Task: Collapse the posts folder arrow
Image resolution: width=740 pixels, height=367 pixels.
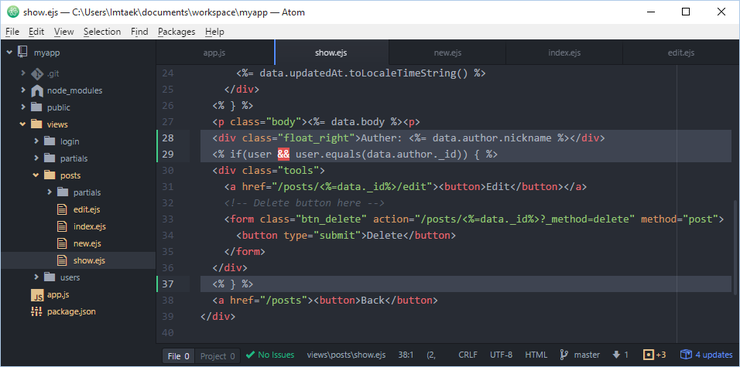Action: pos(36,175)
